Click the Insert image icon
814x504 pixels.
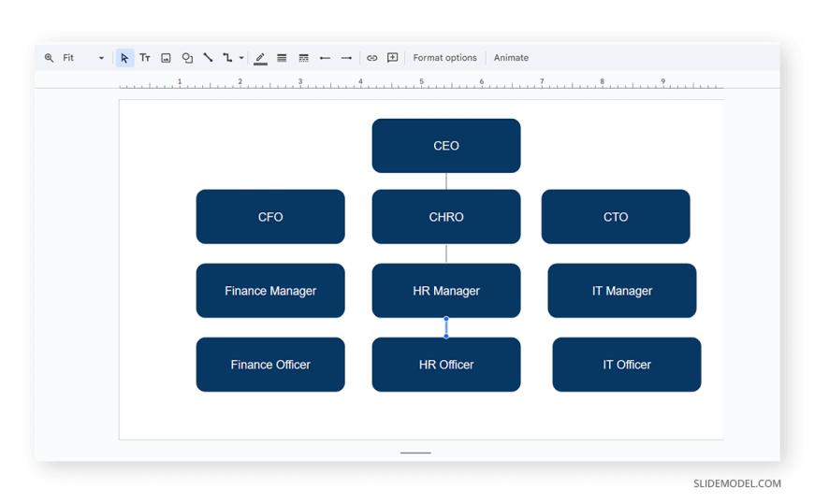coord(166,58)
